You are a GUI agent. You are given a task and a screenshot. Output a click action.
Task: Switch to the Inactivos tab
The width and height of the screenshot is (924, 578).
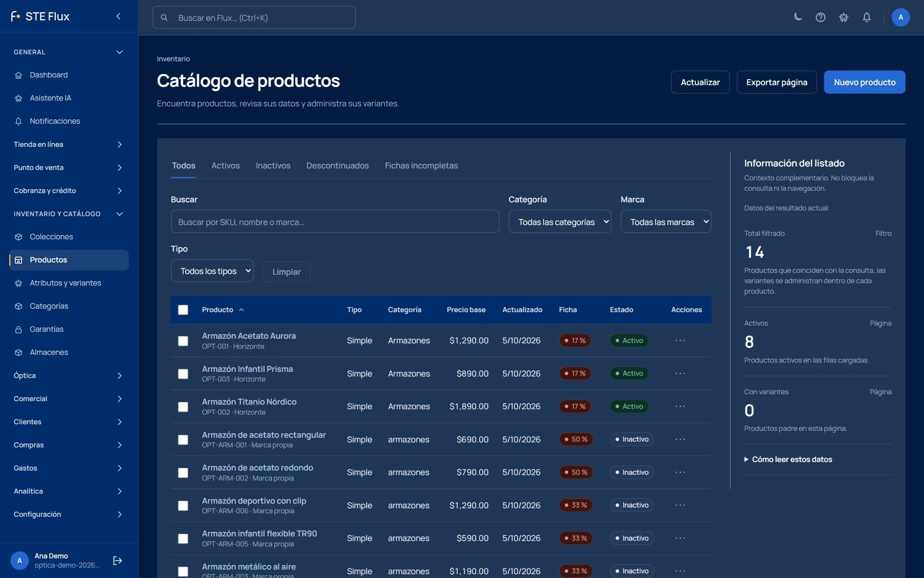(x=273, y=166)
